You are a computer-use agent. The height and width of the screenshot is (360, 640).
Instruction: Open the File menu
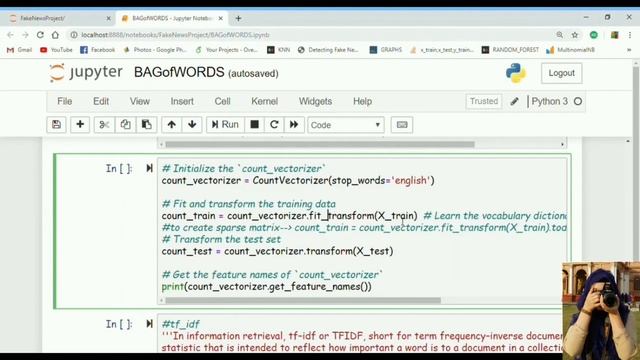coord(64,101)
